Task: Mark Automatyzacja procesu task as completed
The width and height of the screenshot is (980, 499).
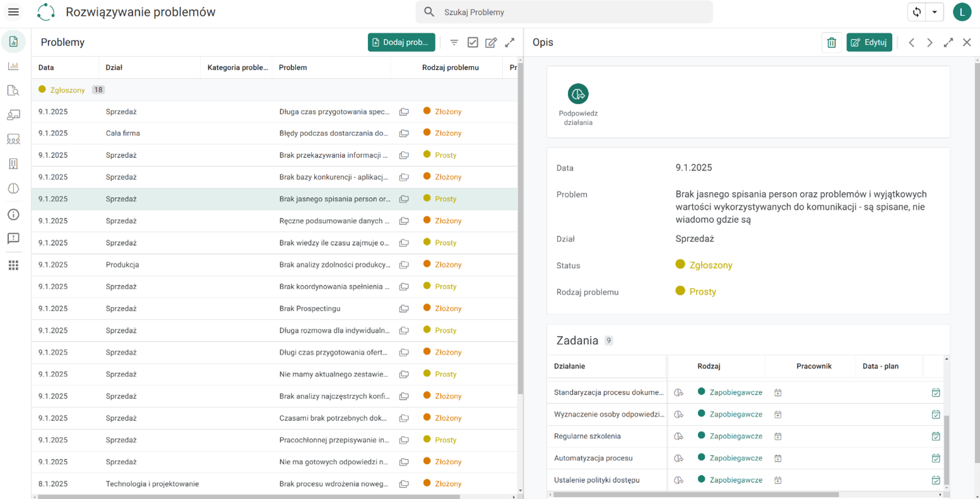Action: click(936, 459)
